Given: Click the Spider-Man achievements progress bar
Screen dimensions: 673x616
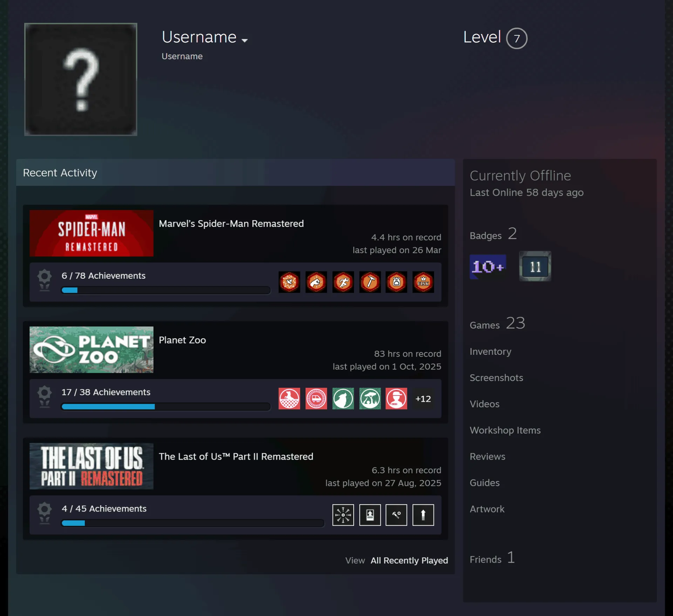Looking at the screenshot, I should [166, 290].
